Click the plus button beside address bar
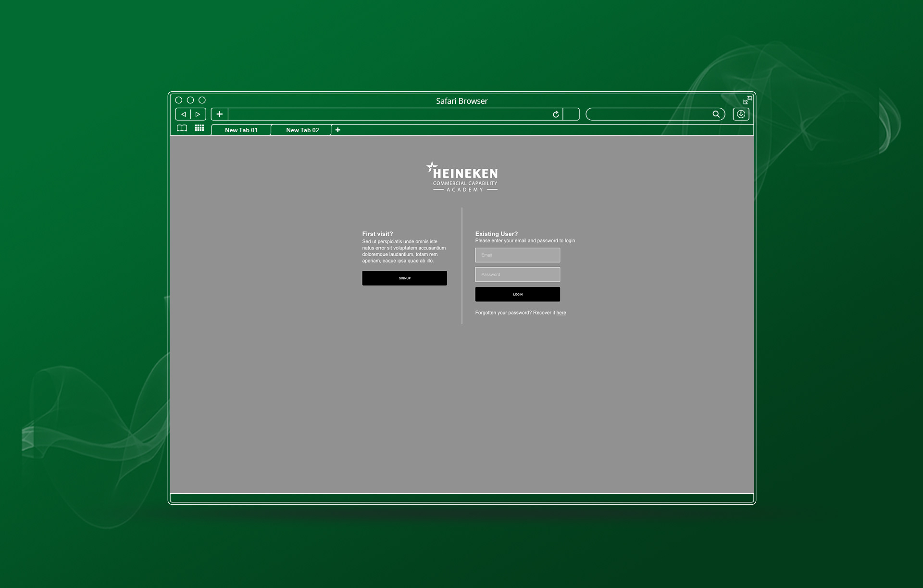This screenshot has width=923, height=588. click(220, 114)
